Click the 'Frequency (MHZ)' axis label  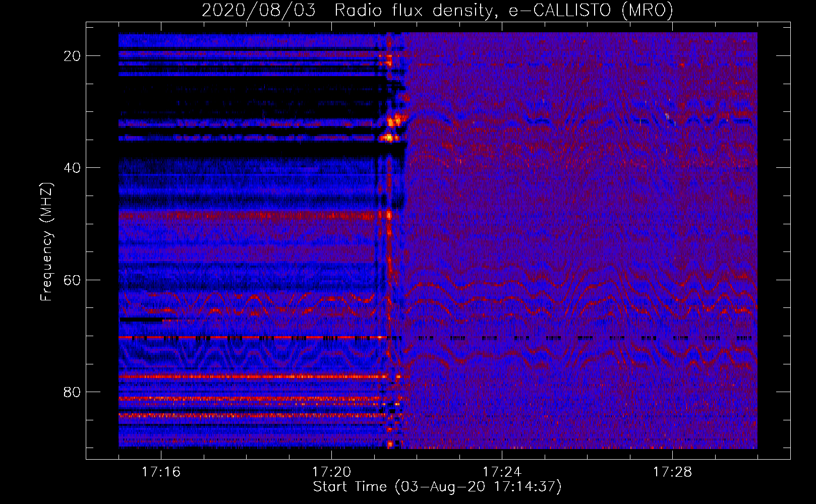coord(46,241)
